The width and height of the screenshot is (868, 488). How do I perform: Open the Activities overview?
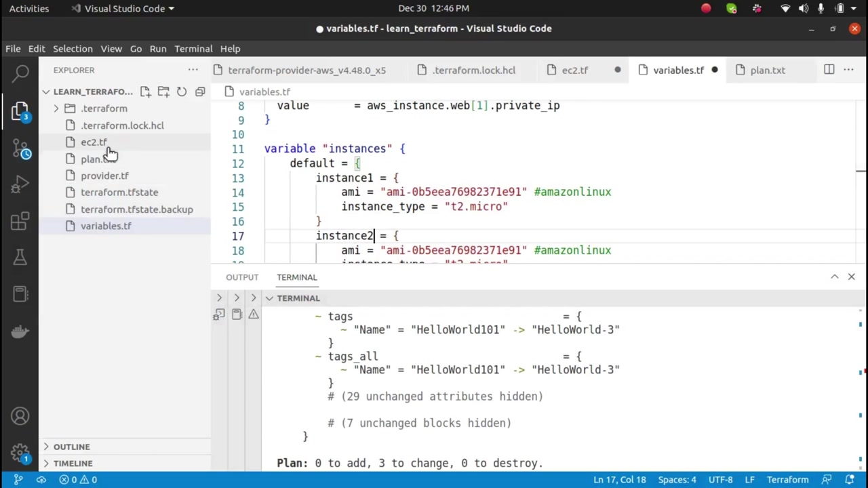click(29, 8)
